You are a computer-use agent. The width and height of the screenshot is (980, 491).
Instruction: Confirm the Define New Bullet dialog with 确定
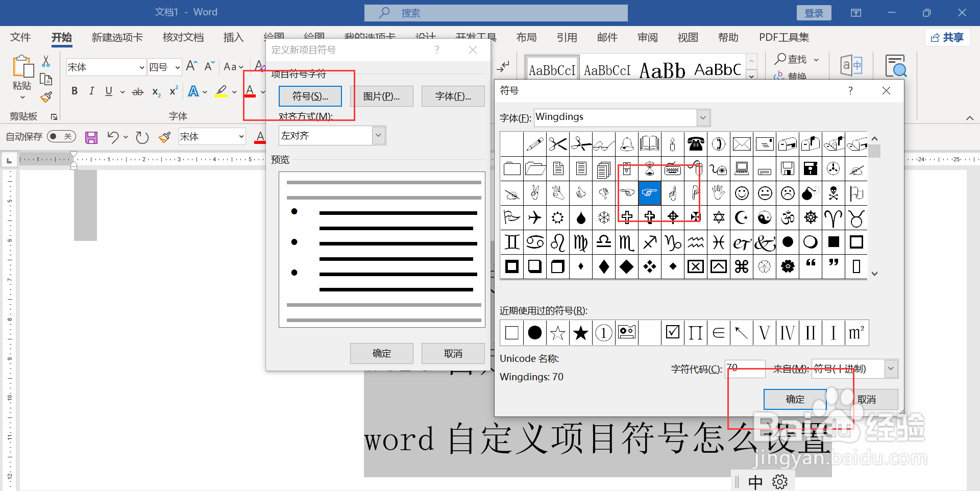coord(381,353)
